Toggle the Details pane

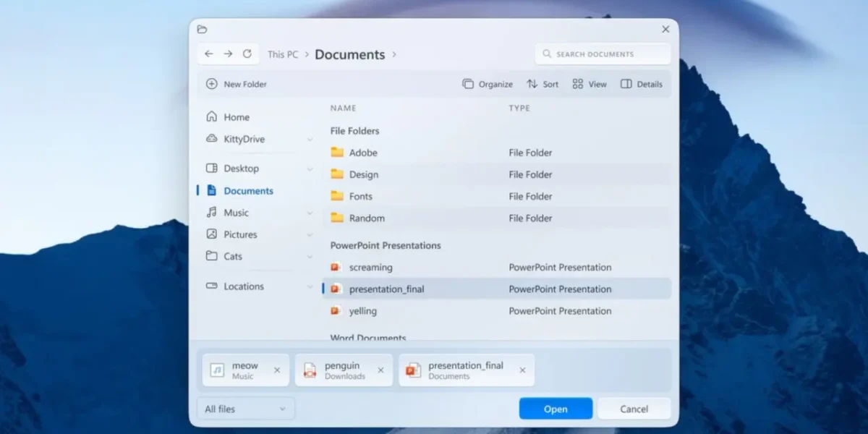[x=642, y=84]
